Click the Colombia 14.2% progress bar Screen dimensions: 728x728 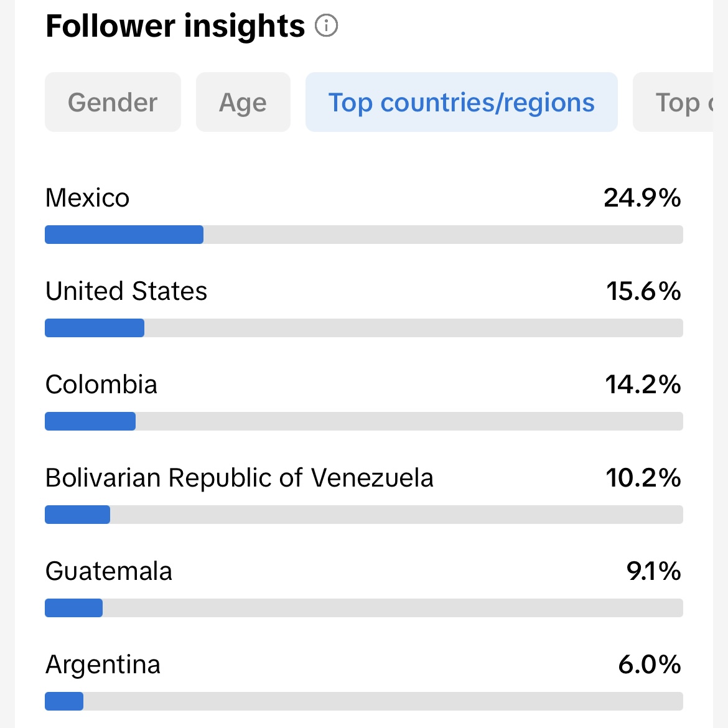point(364,421)
